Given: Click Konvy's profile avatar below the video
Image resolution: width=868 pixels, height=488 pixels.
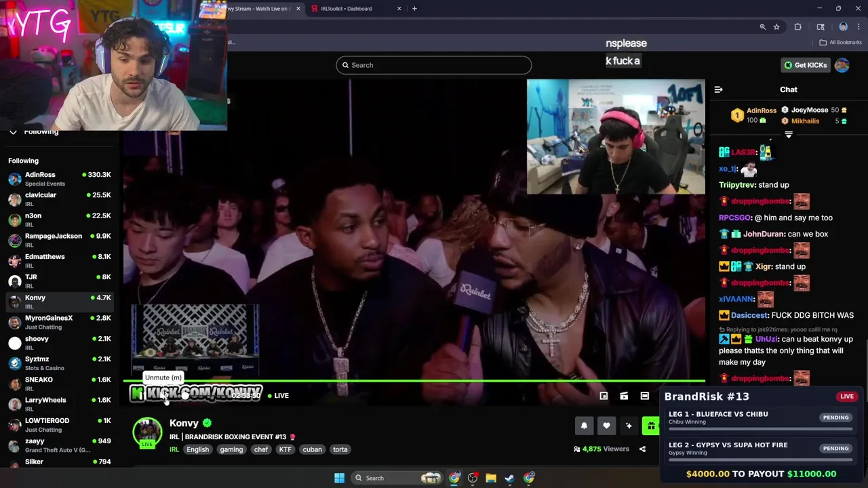Looking at the screenshot, I should point(147,432).
